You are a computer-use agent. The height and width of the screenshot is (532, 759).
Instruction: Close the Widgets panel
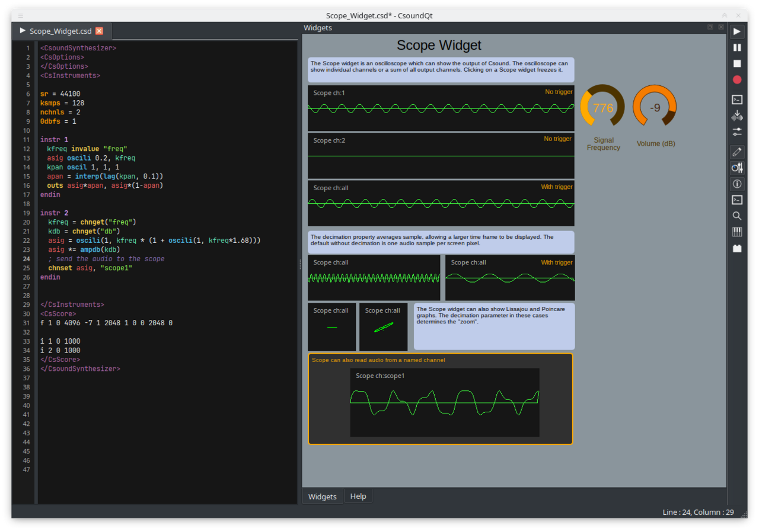coord(721,27)
